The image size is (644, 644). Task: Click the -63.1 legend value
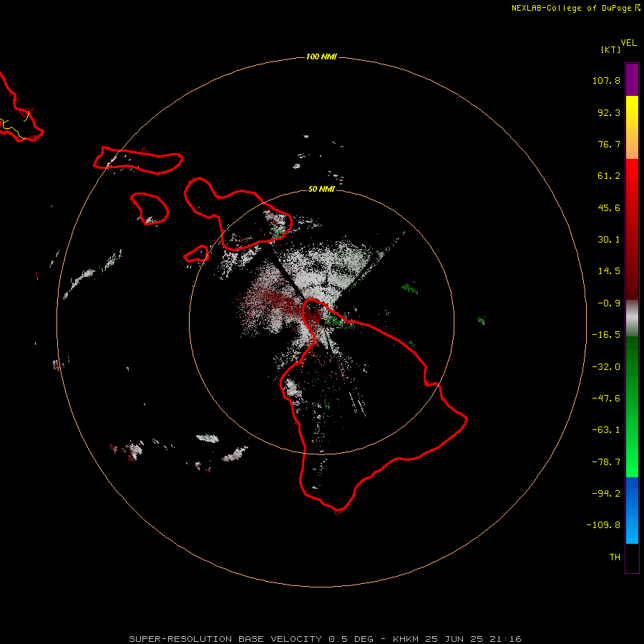click(606, 430)
